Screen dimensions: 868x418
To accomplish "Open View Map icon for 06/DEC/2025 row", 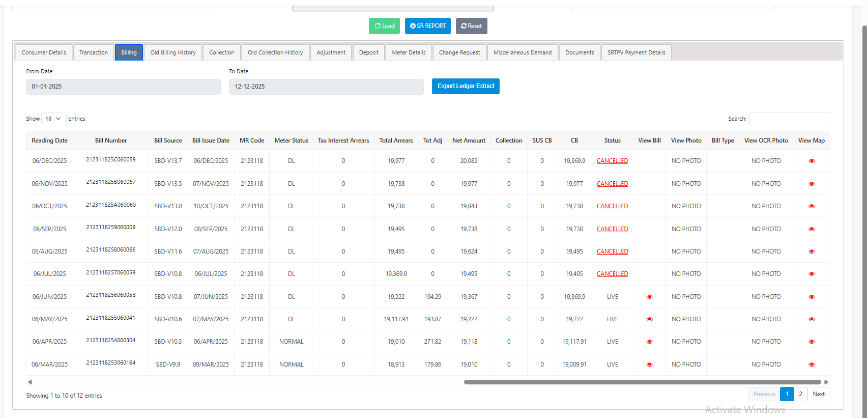I will (x=812, y=161).
